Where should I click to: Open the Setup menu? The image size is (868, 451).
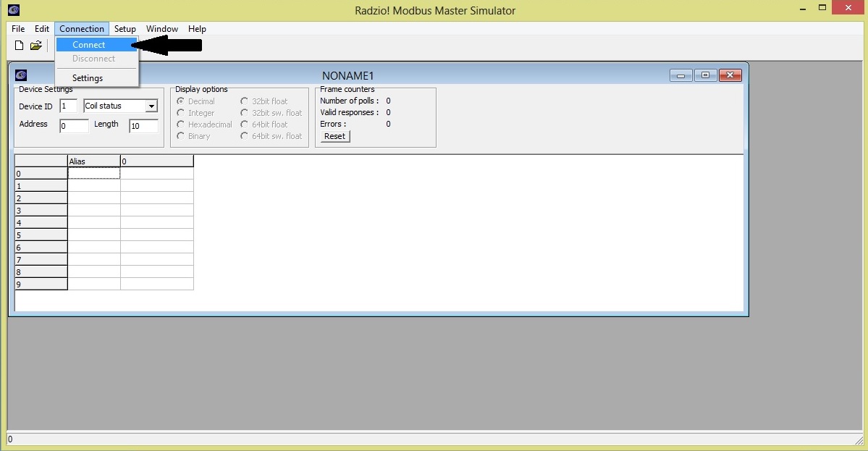coord(125,29)
